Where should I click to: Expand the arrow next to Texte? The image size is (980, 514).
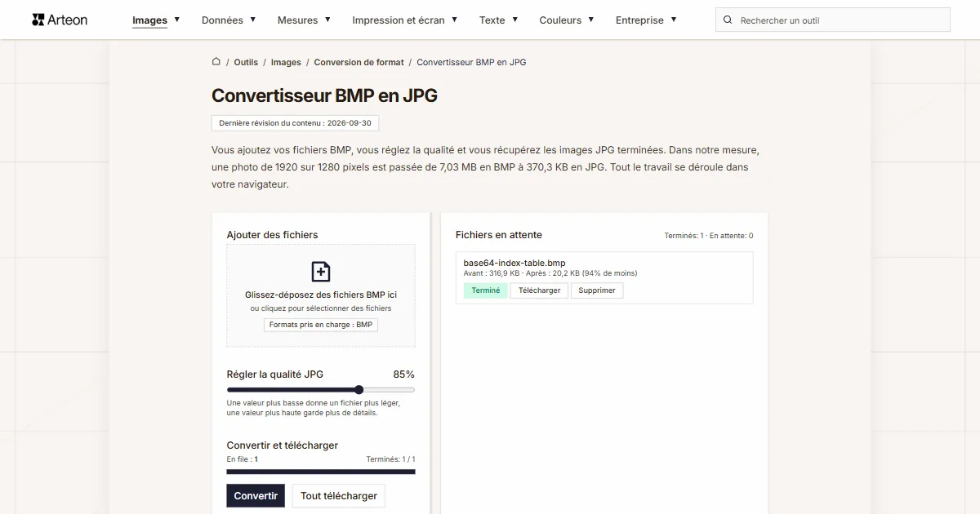pyautogui.click(x=514, y=20)
